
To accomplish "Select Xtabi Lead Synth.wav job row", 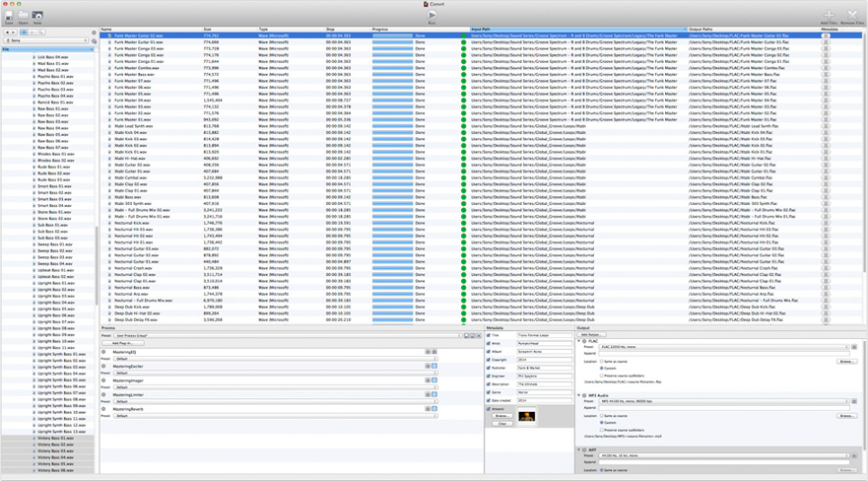I will coord(481,126).
